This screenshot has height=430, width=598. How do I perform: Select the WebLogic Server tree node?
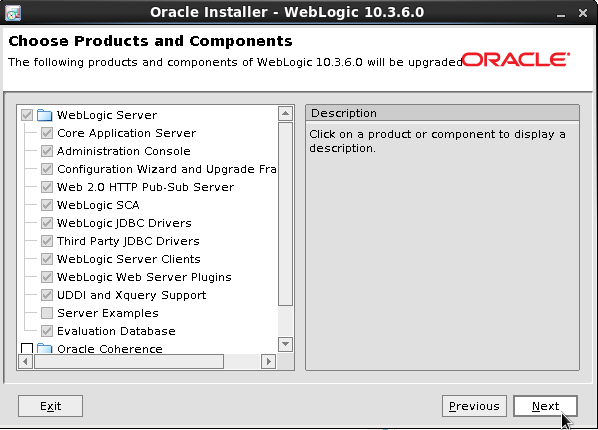[x=107, y=115]
